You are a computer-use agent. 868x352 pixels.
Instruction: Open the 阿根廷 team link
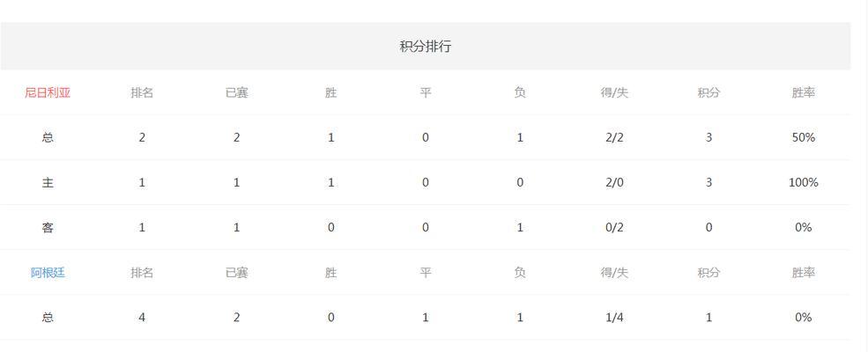click(x=48, y=273)
